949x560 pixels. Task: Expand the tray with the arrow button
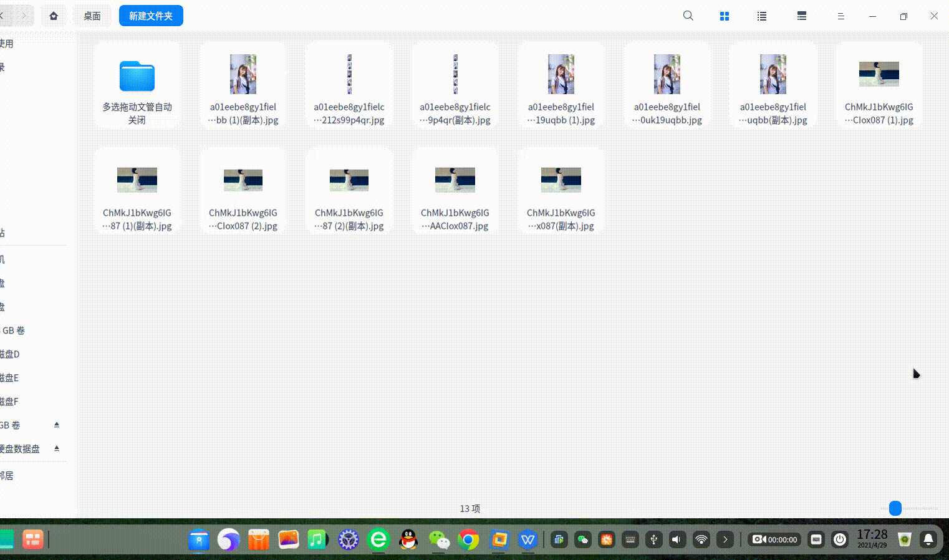tap(725, 539)
